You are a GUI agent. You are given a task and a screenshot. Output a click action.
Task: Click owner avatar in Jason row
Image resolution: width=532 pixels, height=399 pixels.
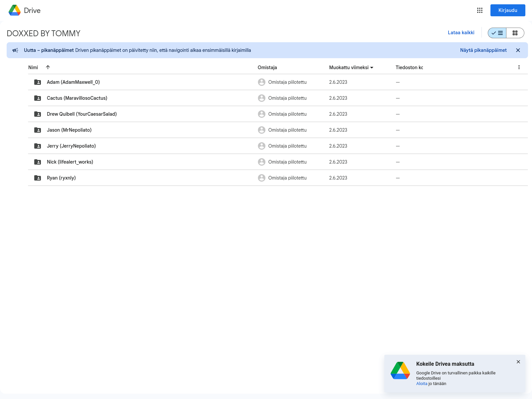click(262, 130)
